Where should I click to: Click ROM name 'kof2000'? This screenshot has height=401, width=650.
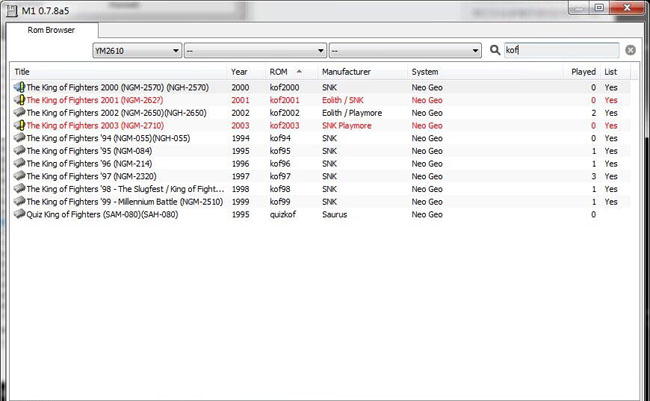pyautogui.click(x=284, y=87)
